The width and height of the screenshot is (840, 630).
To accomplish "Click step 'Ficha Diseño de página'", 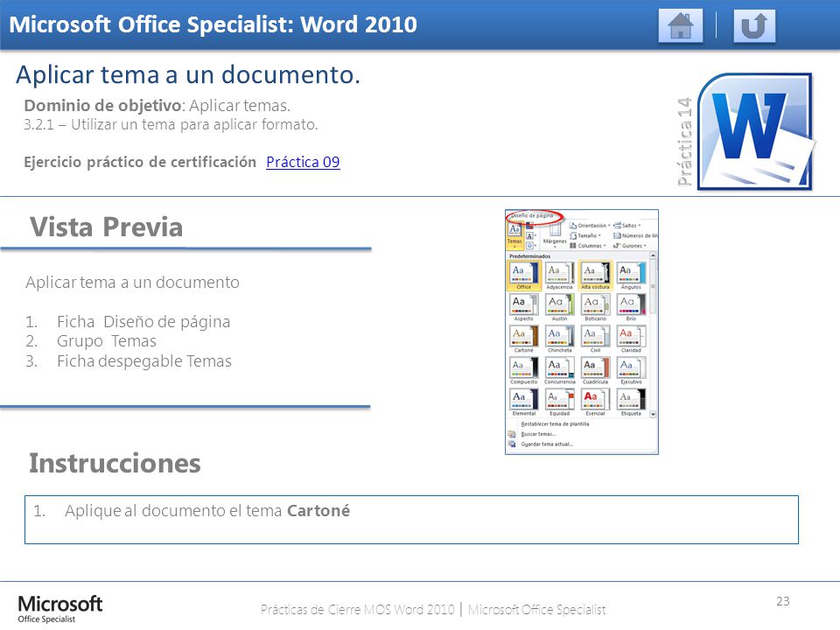I will click(x=143, y=321).
